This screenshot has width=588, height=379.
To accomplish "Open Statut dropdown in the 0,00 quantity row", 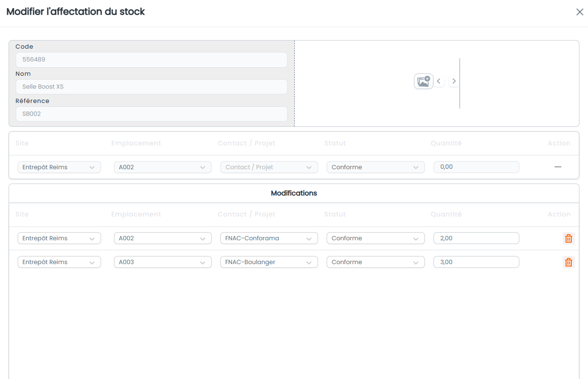I will (x=375, y=167).
